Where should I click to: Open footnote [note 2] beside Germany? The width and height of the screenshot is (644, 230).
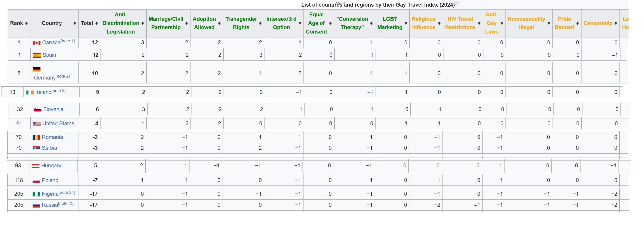(63, 76)
